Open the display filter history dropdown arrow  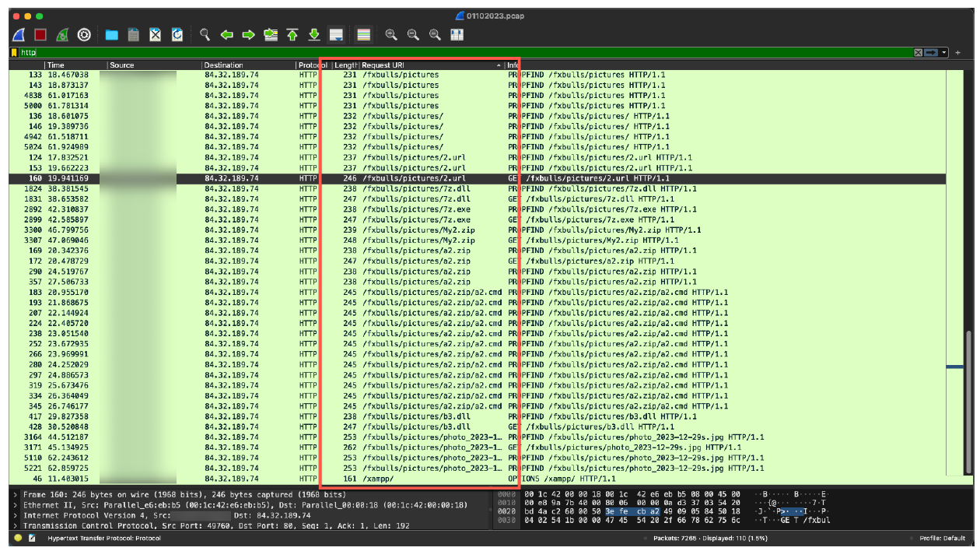point(945,52)
